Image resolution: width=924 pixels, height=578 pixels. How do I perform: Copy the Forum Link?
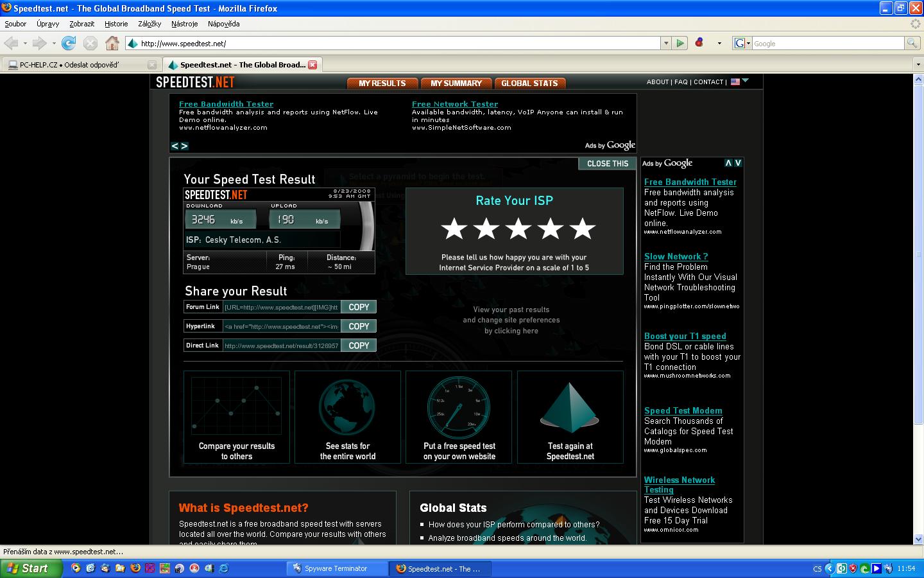tap(359, 307)
